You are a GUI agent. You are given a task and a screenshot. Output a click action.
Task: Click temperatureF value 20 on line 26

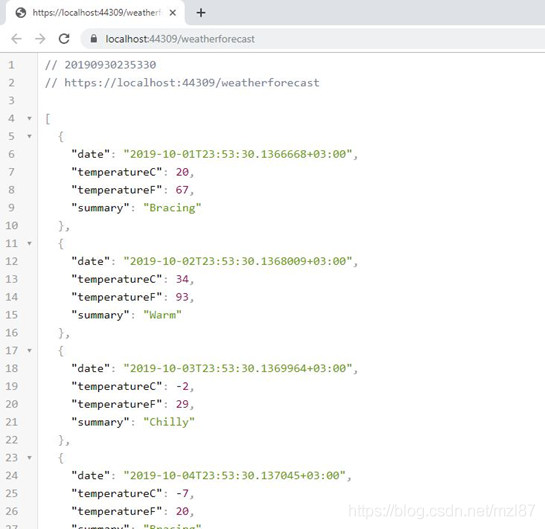[182, 511]
